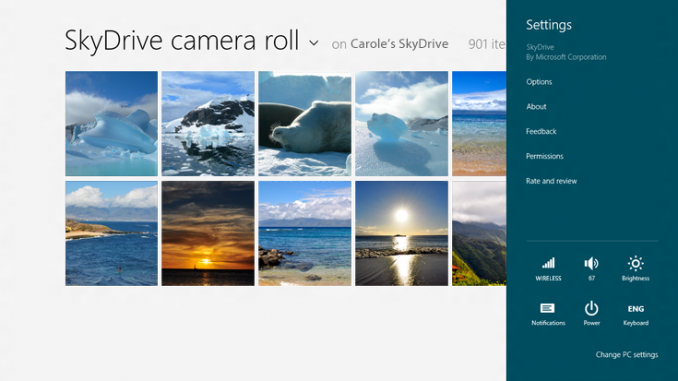678x381 pixels.
Task: Open the seal lying on snow photo
Action: (305, 124)
